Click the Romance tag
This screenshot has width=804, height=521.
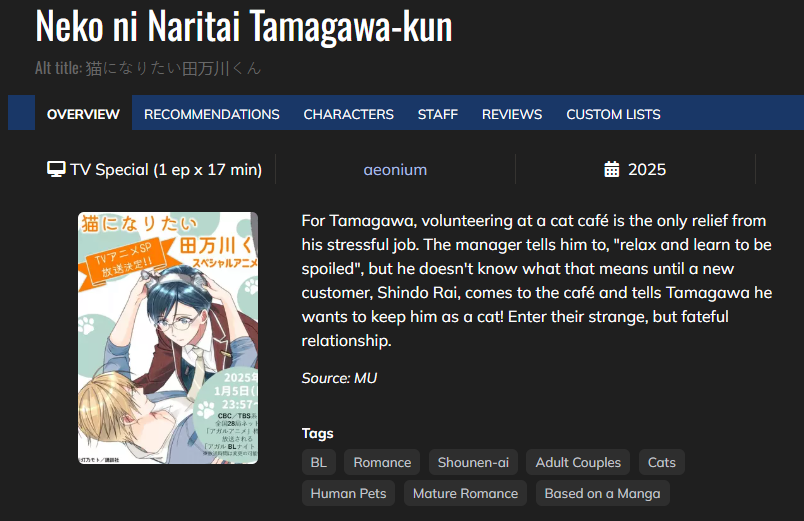(382, 462)
